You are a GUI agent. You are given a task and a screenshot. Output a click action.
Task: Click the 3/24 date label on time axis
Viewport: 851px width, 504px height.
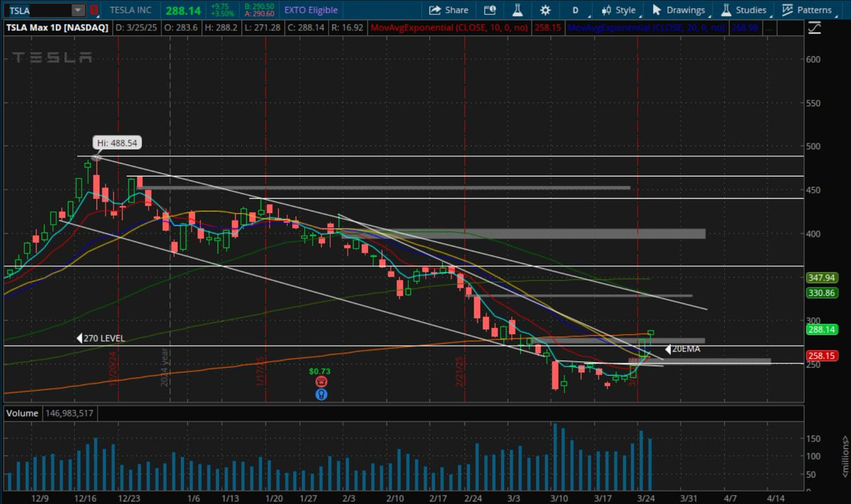[x=646, y=498]
